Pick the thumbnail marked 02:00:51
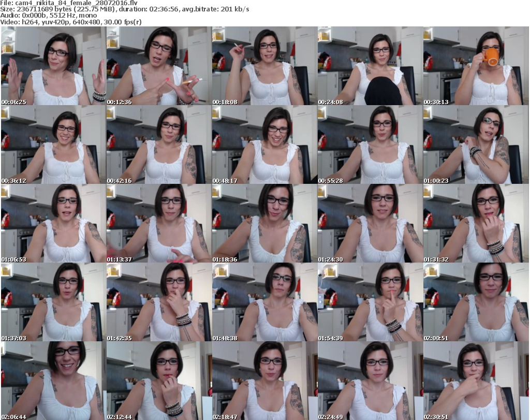Image resolution: width=530 pixels, height=420 pixels. pyautogui.click(x=476, y=302)
